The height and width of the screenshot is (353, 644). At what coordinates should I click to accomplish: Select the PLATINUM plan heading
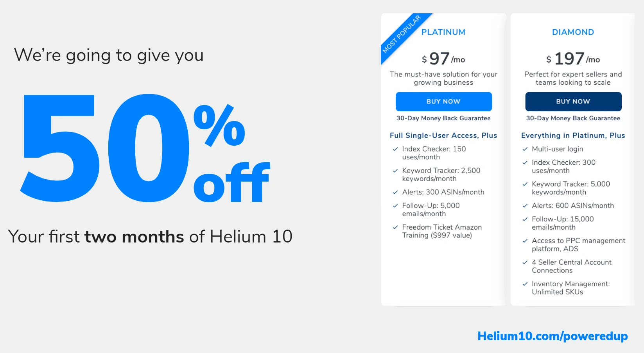click(443, 32)
